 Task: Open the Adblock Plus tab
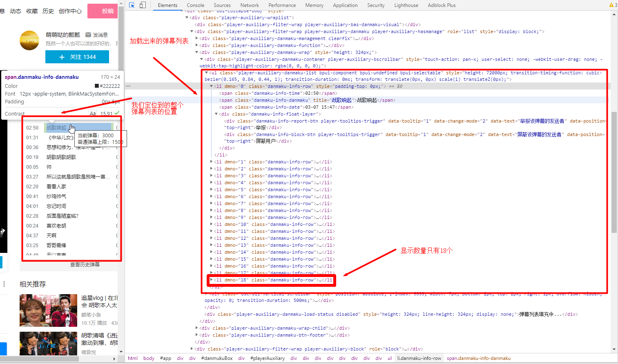(442, 5)
